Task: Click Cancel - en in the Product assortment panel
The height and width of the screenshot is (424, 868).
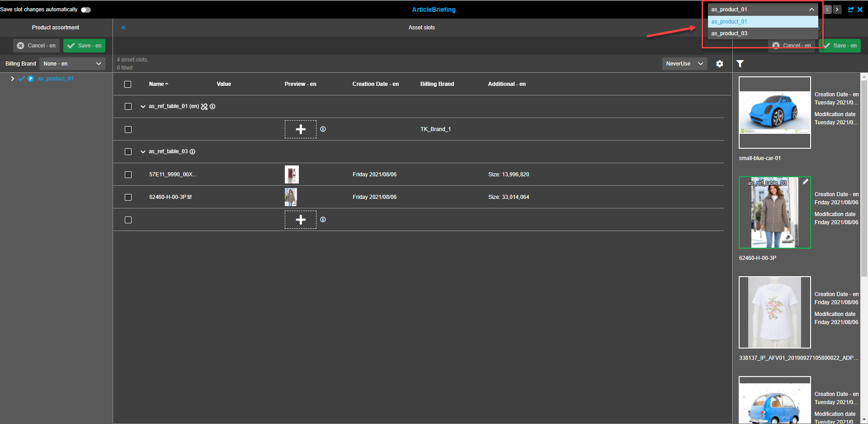Action: pyautogui.click(x=36, y=45)
